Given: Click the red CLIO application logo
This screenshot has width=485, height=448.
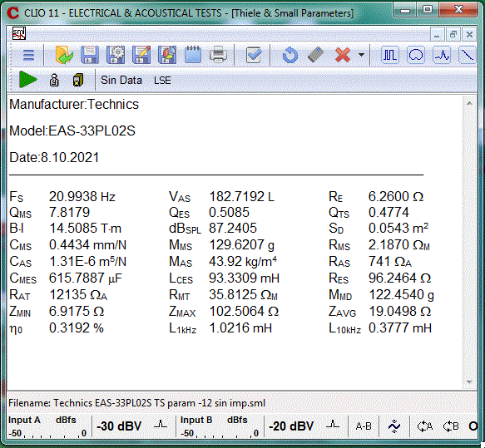Looking at the screenshot, I should [13, 13].
